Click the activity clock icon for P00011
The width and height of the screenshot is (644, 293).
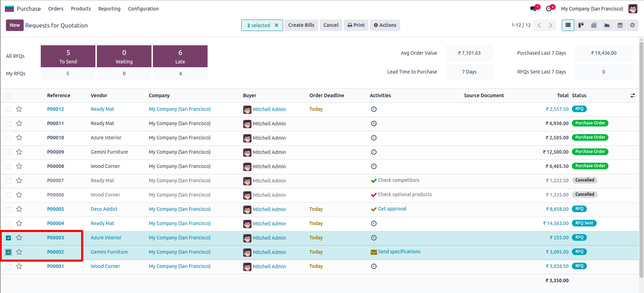(x=374, y=123)
